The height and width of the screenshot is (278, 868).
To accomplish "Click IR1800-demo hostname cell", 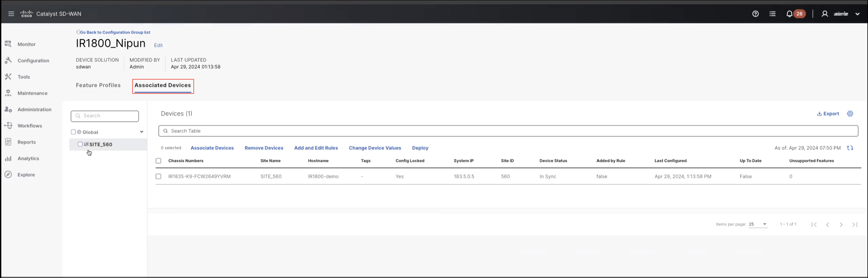I will point(323,176).
